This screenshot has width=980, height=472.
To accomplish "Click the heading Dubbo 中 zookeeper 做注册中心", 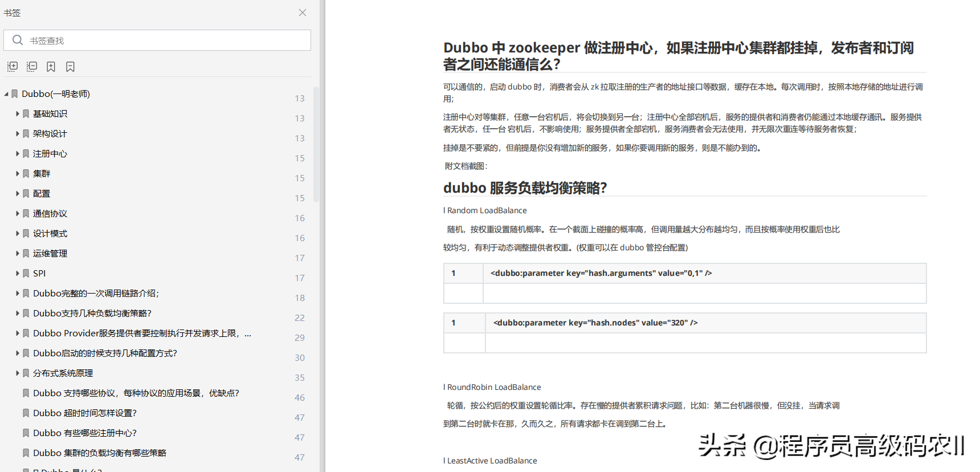I will (679, 56).
